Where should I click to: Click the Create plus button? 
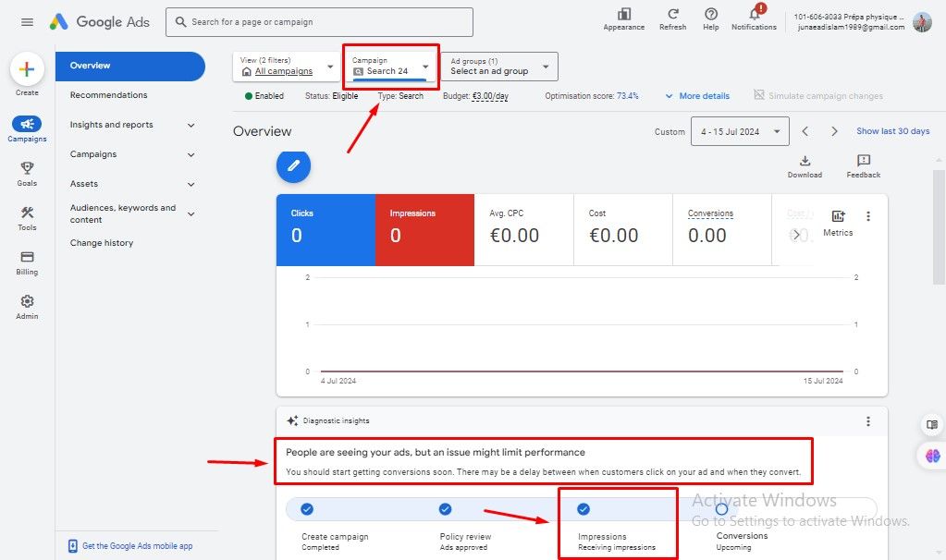[x=27, y=69]
